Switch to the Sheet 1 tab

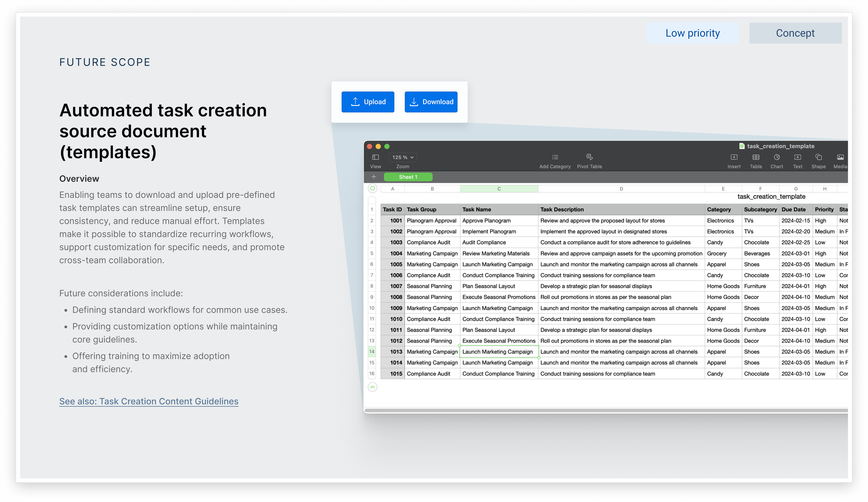pos(408,177)
